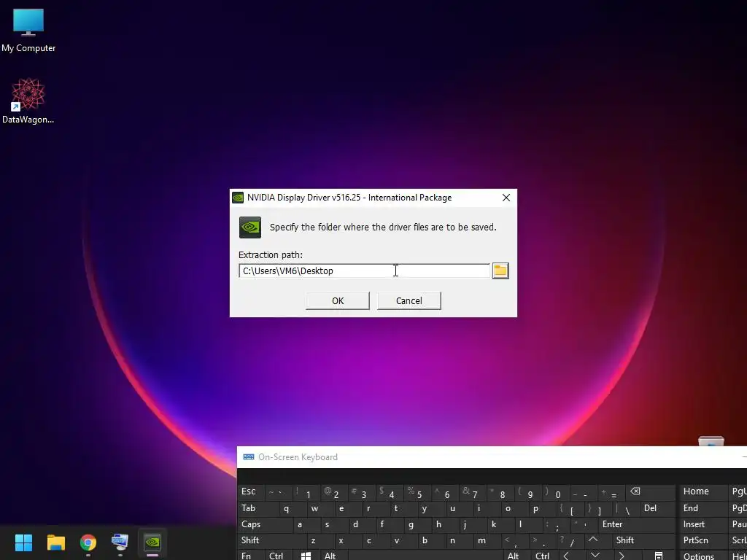Toggle Caps lock on the On-Screen Keyboard
The width and height of the screenshot is (747, 560).
[x=264, y=524]
